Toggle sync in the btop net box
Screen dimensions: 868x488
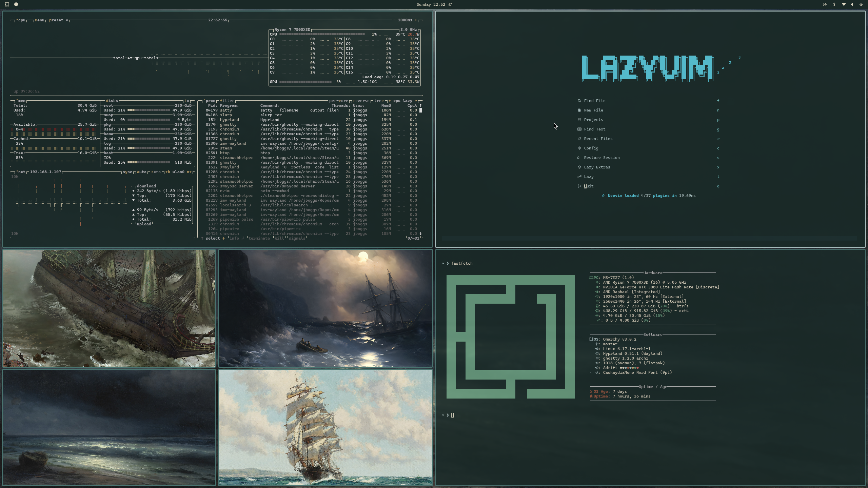(127, 172)
